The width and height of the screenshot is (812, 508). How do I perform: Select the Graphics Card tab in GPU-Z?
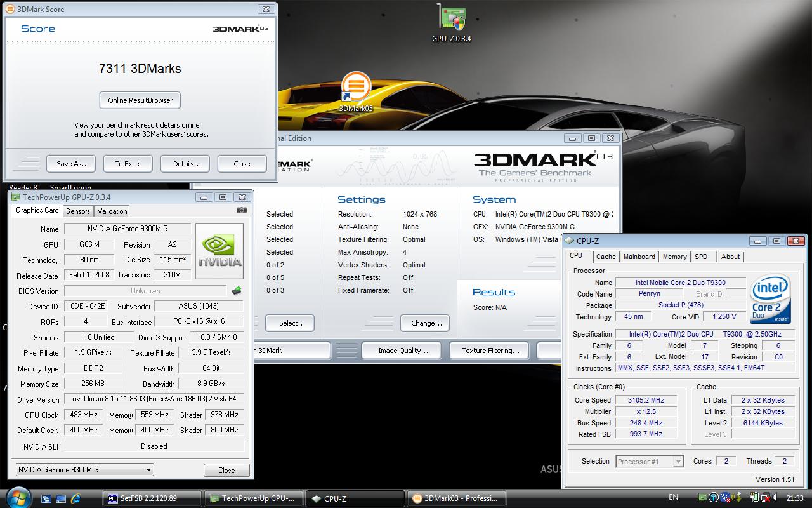pos(37,210)
